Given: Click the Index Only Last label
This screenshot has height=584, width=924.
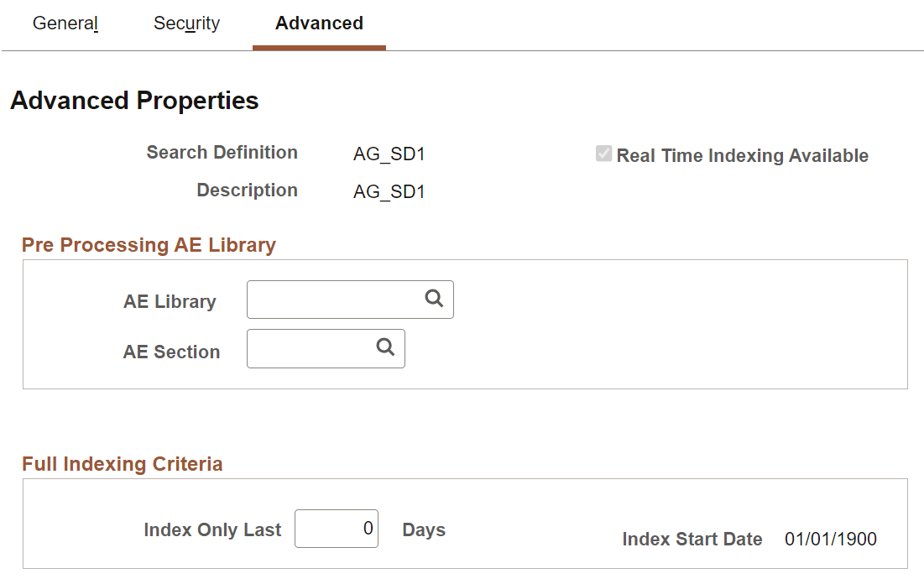Looking at the screenshot, I should tap(212, 529).
